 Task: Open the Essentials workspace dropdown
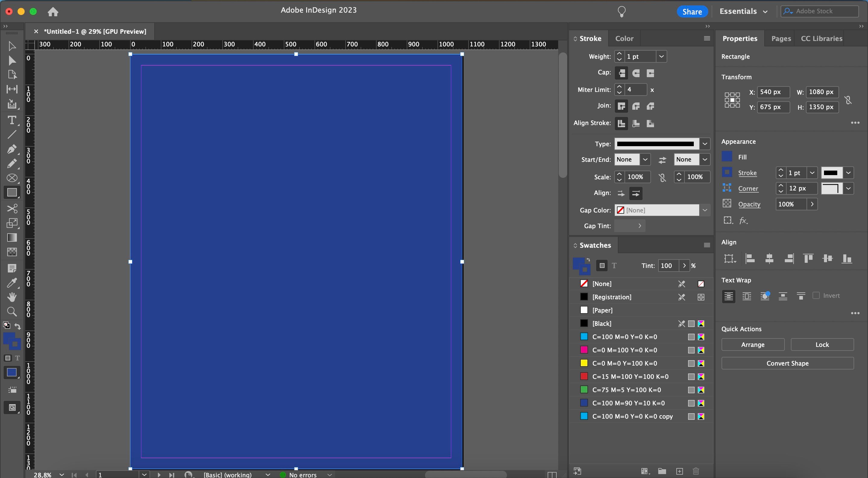(x=743, y=11)
